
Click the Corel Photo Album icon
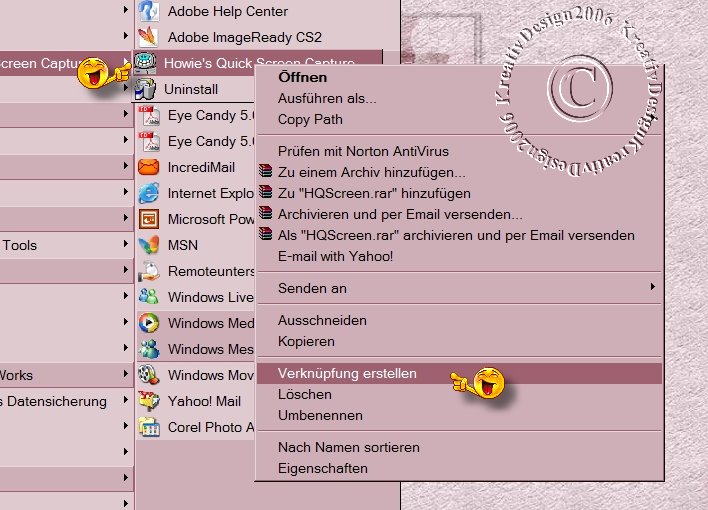[149, 427]
